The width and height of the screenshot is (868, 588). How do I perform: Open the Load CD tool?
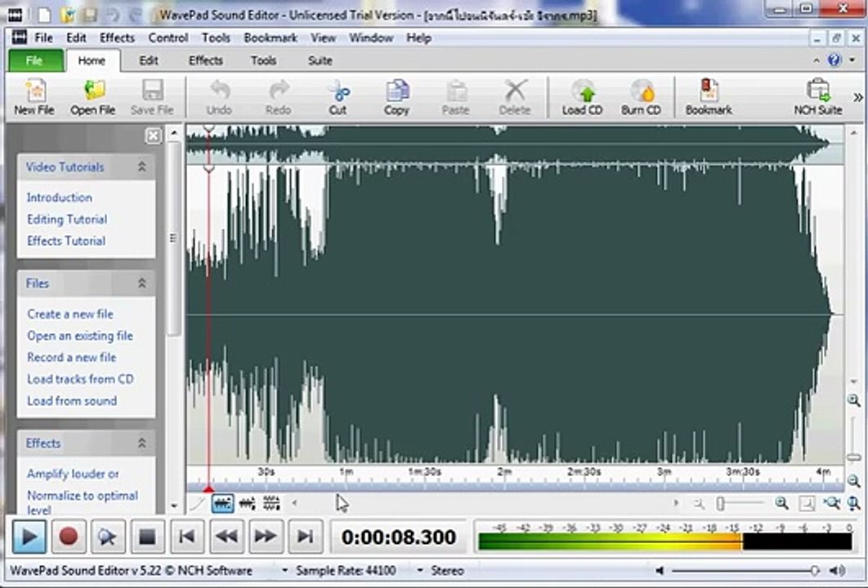(x=583, y=97)
